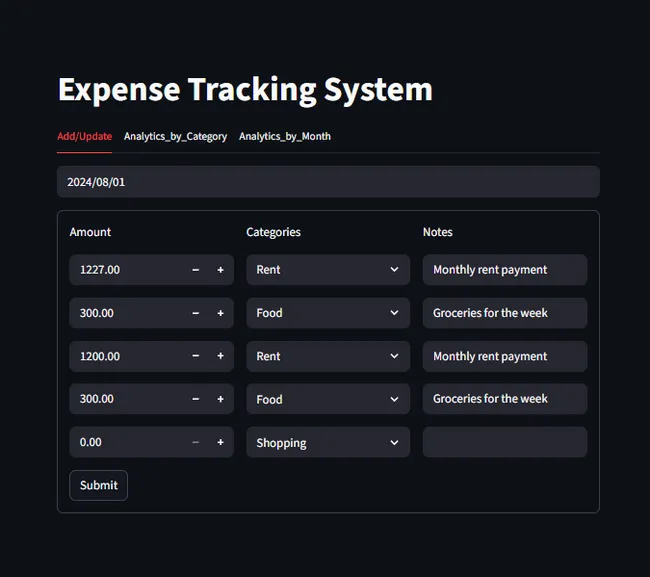Edit the first Monthly rent payment note

coord(504,270)
